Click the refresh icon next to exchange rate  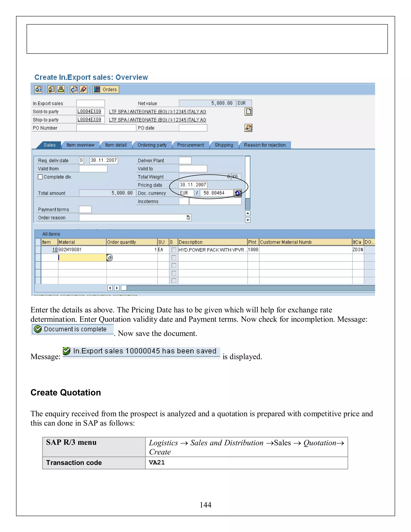point(238,193)
